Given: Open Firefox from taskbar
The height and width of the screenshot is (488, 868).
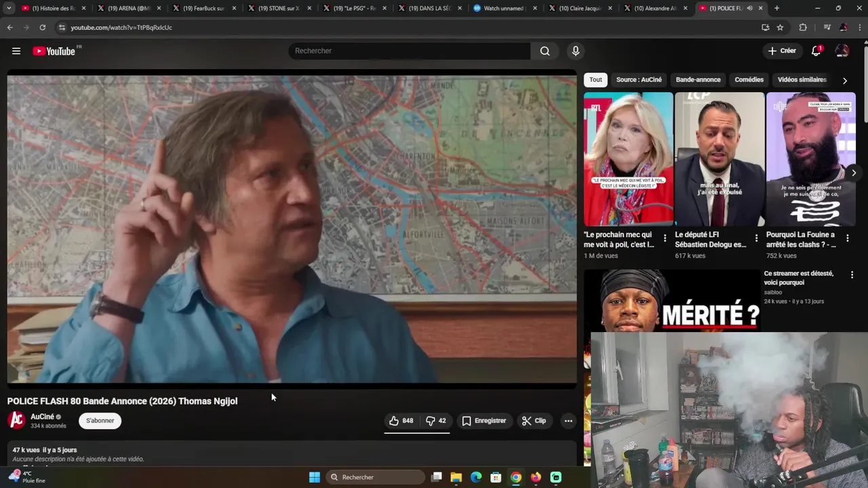Looking at the screenshot, I should pyautogui.click(x=536, y=477).
